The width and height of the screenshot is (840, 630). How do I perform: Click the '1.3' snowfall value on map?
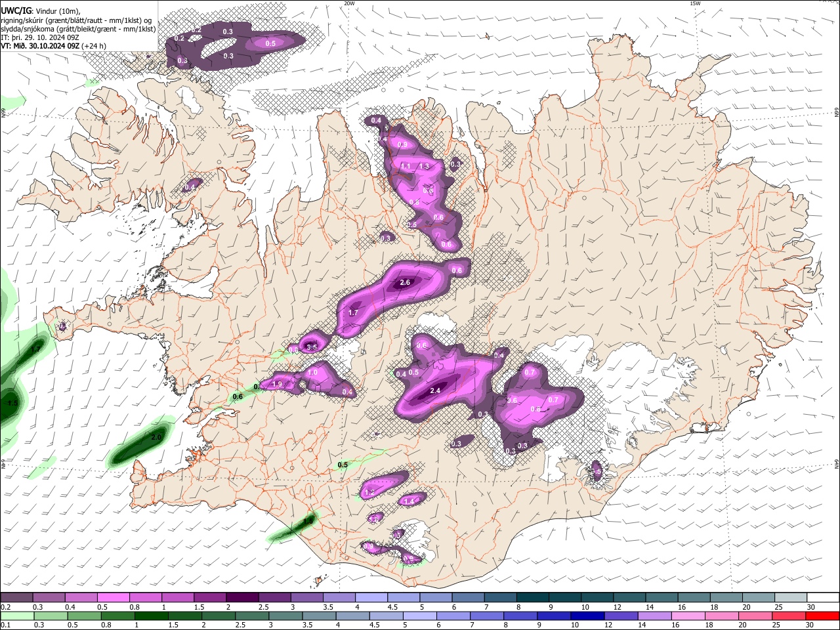(424, 167)
